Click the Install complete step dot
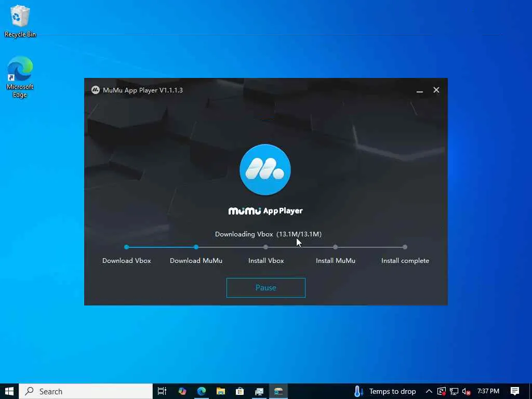The height and width of the screenshot is (399, 532). 405,247
